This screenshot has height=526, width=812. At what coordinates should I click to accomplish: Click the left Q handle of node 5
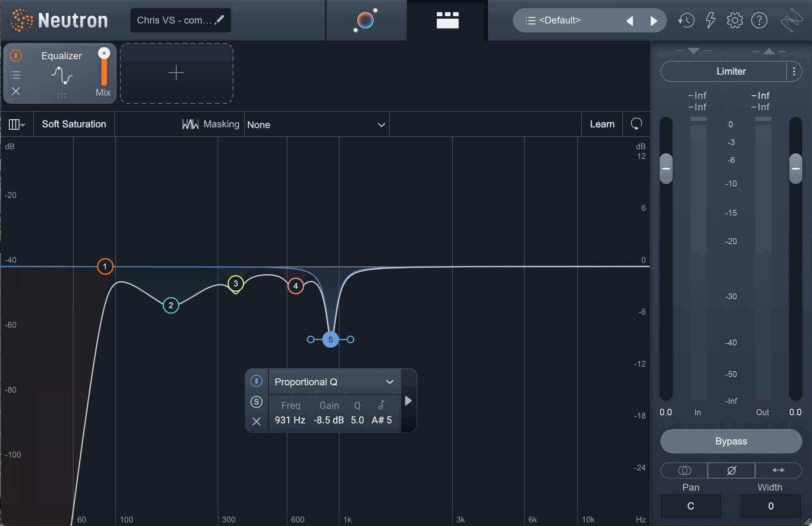click(311, 339)
